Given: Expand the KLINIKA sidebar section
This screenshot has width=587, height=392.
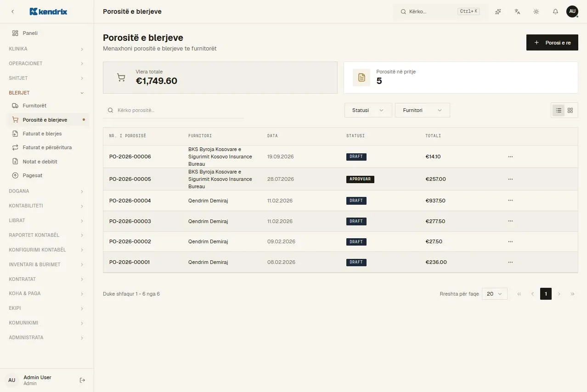Looking at the screenshot, I should click(47, 49).
